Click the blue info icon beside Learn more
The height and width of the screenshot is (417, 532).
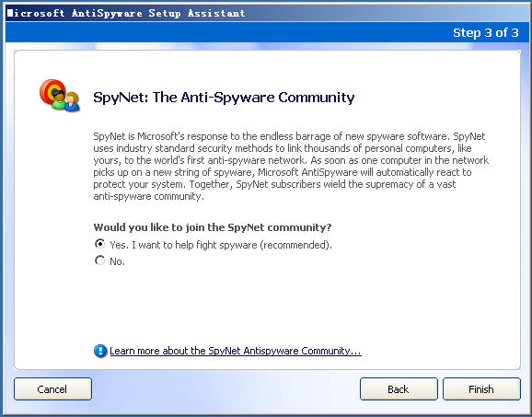pos(100,351)
